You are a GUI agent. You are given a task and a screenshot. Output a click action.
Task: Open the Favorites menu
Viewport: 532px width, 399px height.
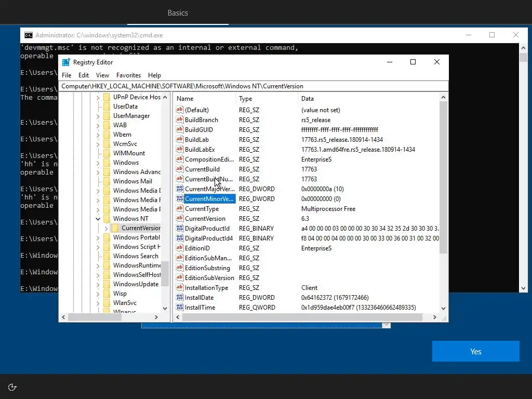pyautogui.click(x=128, y=75)
